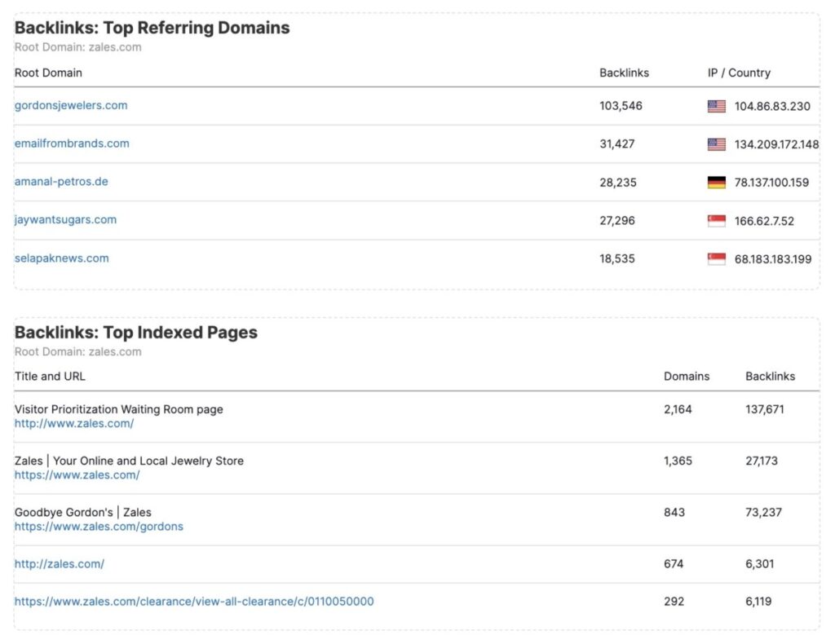The height and width of the screenshot is (644, 835).
Task: Select the 674 domains value
Action: [x=674, y=564]
